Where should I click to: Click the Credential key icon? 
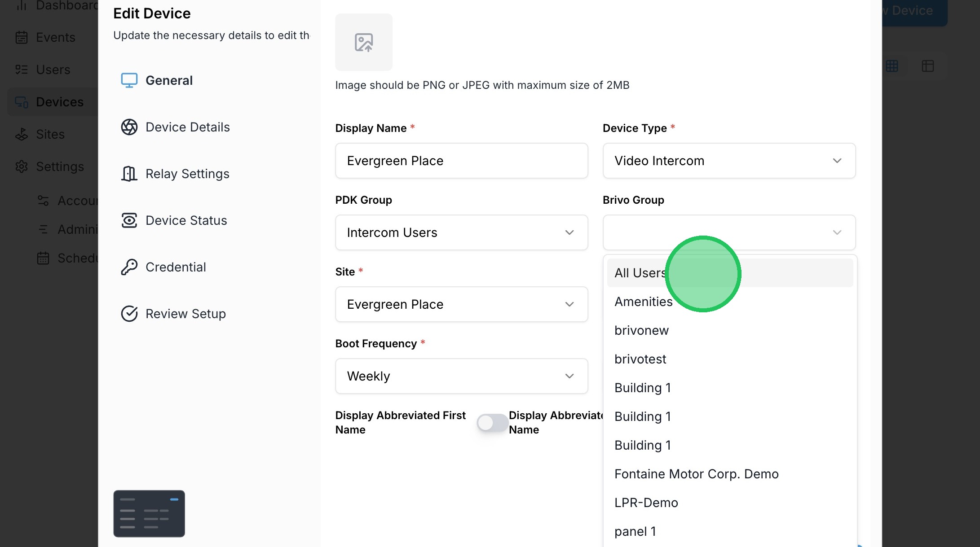pyautogui.click(x=129, y=267)
